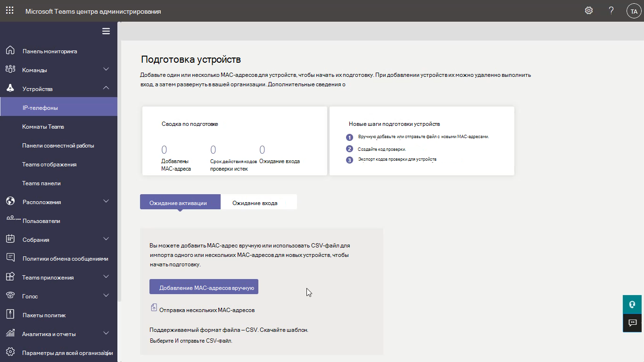Image resolution: width=644 pixels, height=362 pixels.
Task: Open Панели совместной работы
Action: [x=58, y=145]
